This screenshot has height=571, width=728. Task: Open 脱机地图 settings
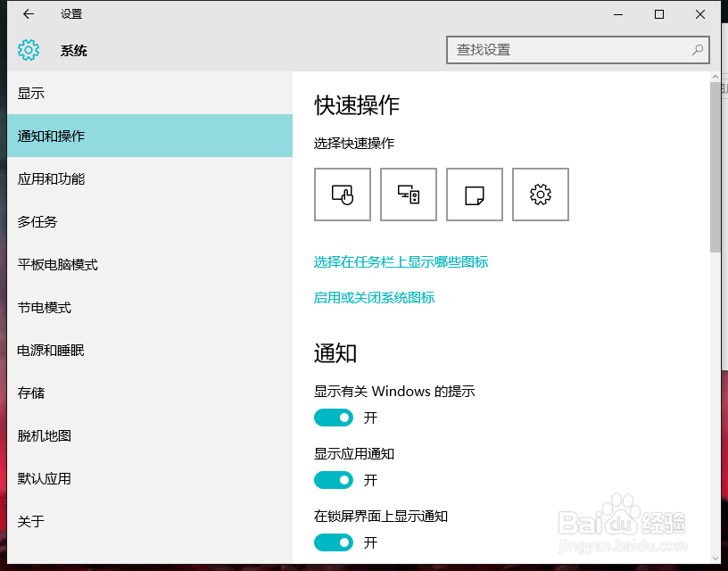(x=150, y=435)
